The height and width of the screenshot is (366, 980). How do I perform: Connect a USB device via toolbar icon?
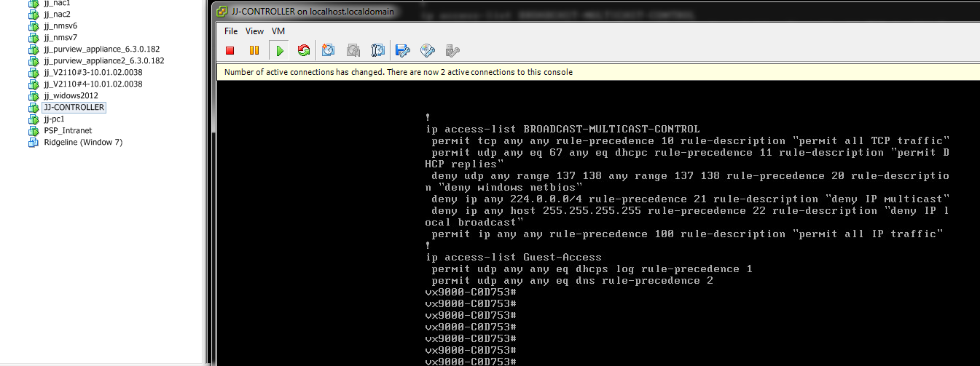pos(452,50)
